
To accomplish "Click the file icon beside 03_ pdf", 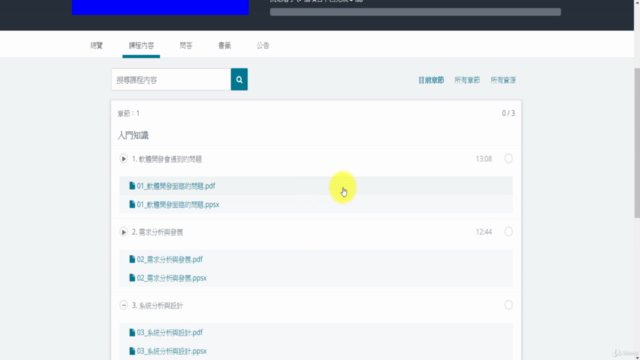I will pyautogui.click(x=132, y=332).
